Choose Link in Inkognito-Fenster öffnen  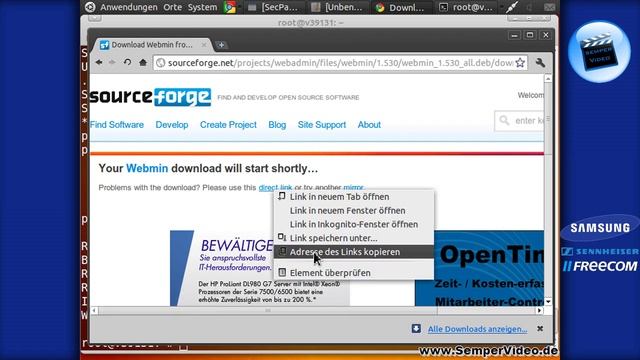(x=354, y=224)
